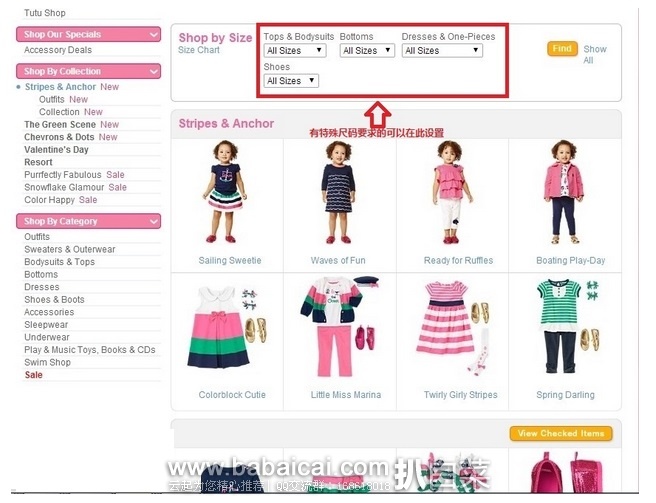656x503 pixels.
Task: Open Dresses & One-Pieces size dropdown
Action: coord(442,51)
